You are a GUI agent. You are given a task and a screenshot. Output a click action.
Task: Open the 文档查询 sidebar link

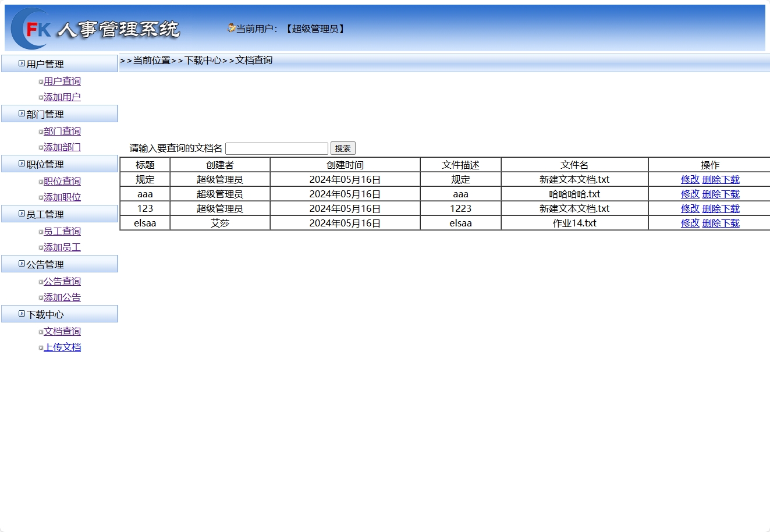click(62, 332)
